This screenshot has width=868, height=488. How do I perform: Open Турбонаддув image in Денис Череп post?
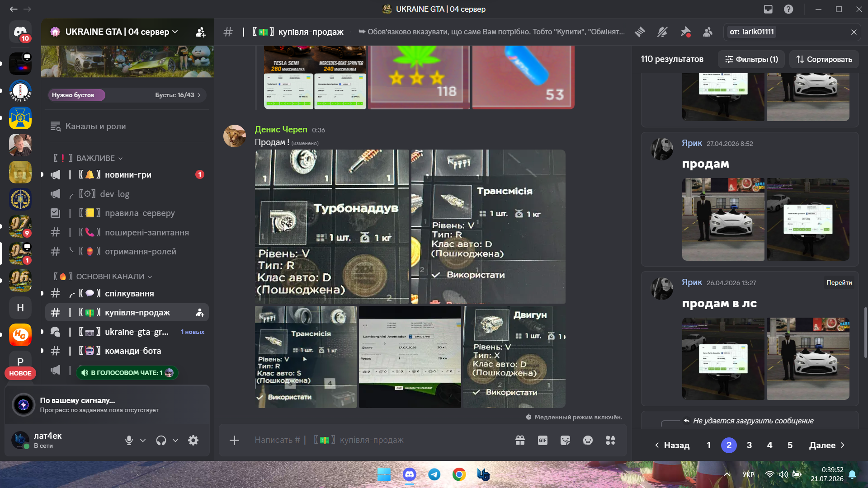[332, 227]
